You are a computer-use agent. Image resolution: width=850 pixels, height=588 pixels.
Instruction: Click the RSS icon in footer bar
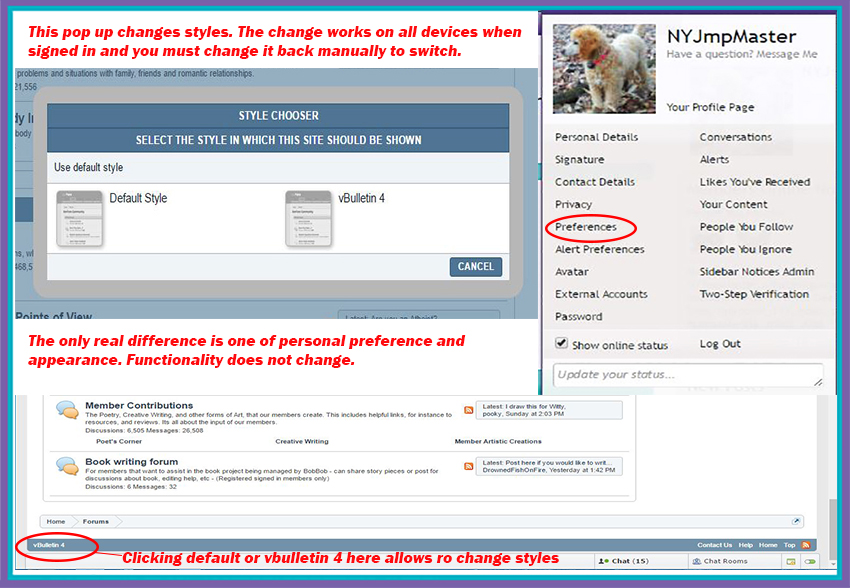[806, 545]
